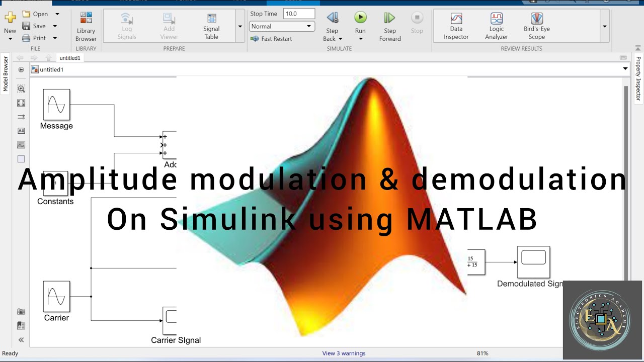Click Step Forward
This screenshot has width=644, height=362.
(x=390, y=27)
